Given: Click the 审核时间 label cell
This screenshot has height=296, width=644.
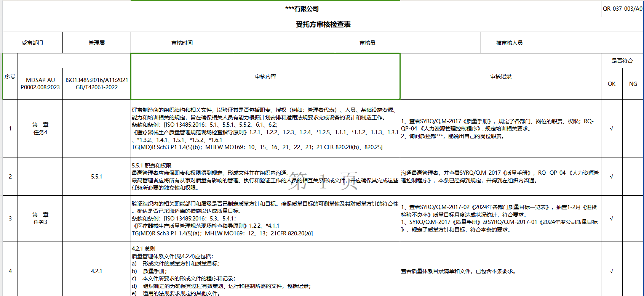Looking at the screenshot, I should (x=182, y=43).
